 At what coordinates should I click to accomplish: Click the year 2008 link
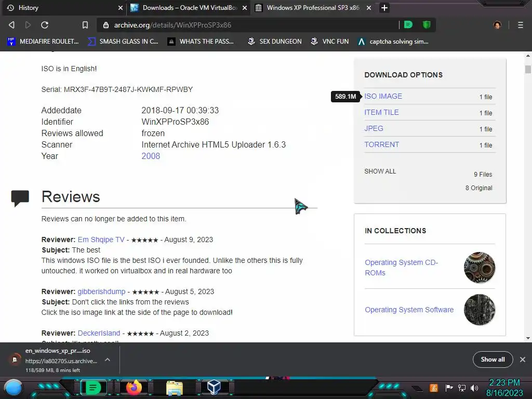151,156
